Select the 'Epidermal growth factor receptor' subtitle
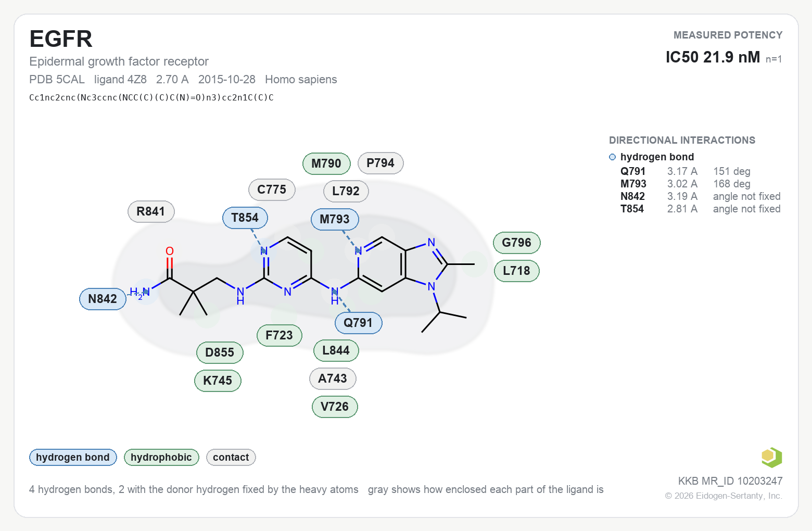 pyautogui.click(x=119, y=61)
